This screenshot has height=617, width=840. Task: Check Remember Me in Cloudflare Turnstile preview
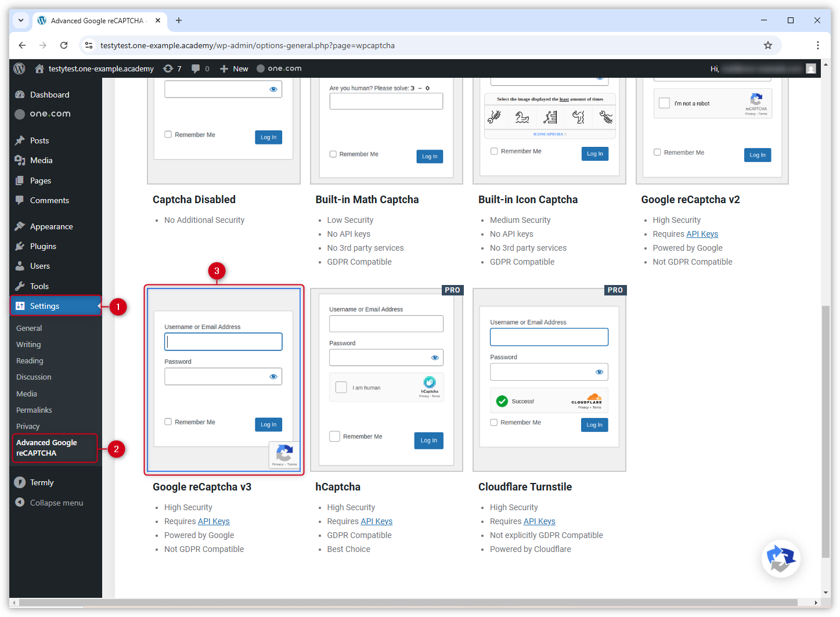coord(494,423)
